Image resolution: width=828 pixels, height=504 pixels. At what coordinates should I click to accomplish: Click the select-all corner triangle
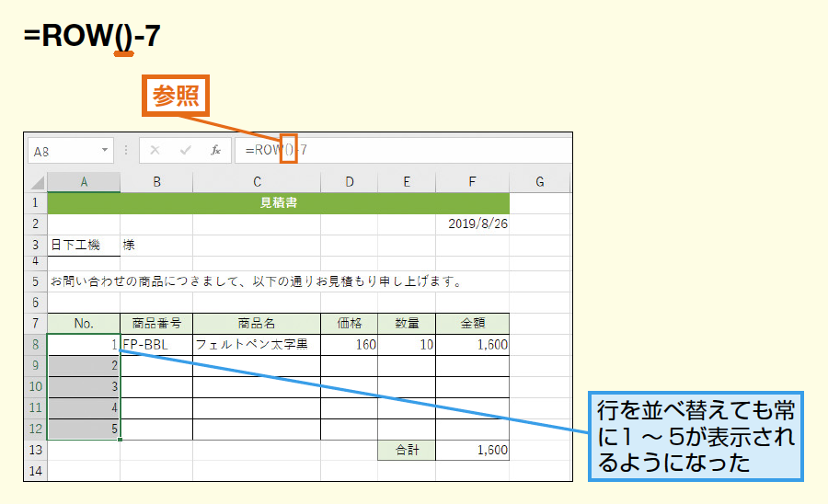click(x=38, y=183)
